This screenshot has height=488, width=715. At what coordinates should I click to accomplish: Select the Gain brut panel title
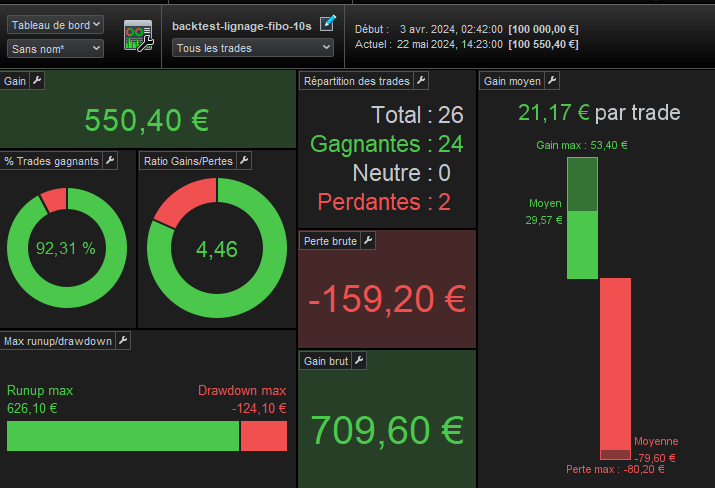pos(326,361)
